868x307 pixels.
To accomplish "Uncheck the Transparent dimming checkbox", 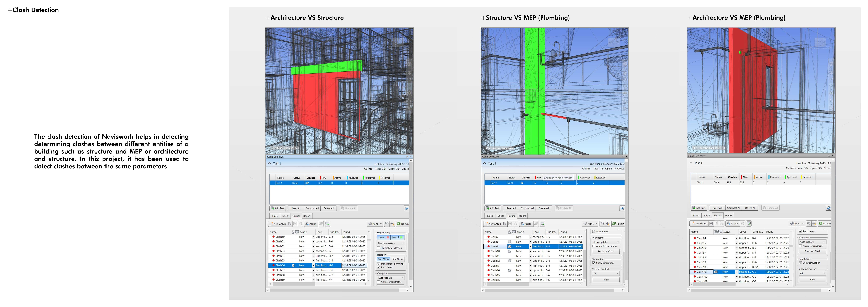I will click(378, 264).
